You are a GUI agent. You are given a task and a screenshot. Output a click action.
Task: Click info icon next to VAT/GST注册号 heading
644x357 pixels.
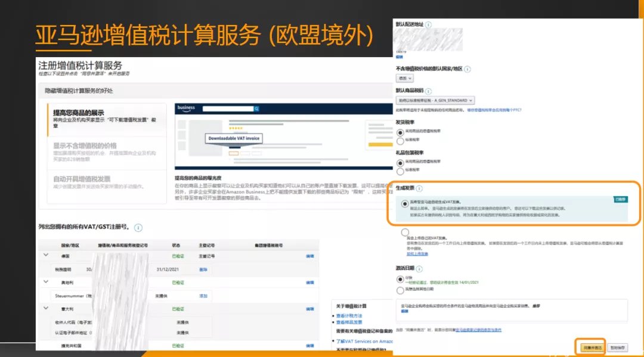coord(138,227)
